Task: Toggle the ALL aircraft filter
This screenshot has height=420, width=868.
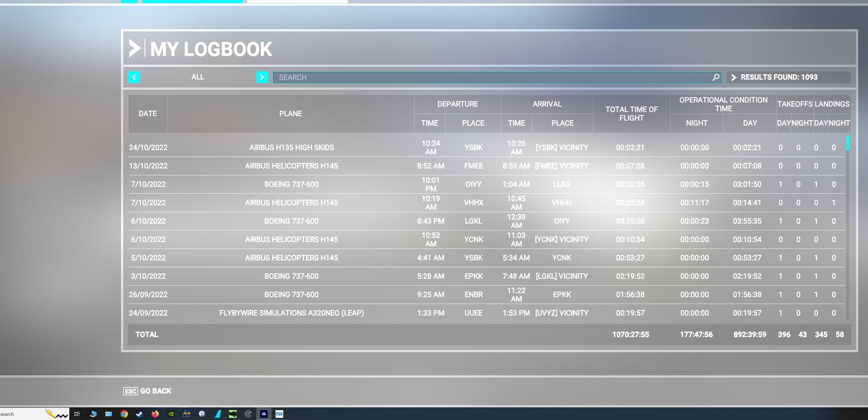Action: 198,77
